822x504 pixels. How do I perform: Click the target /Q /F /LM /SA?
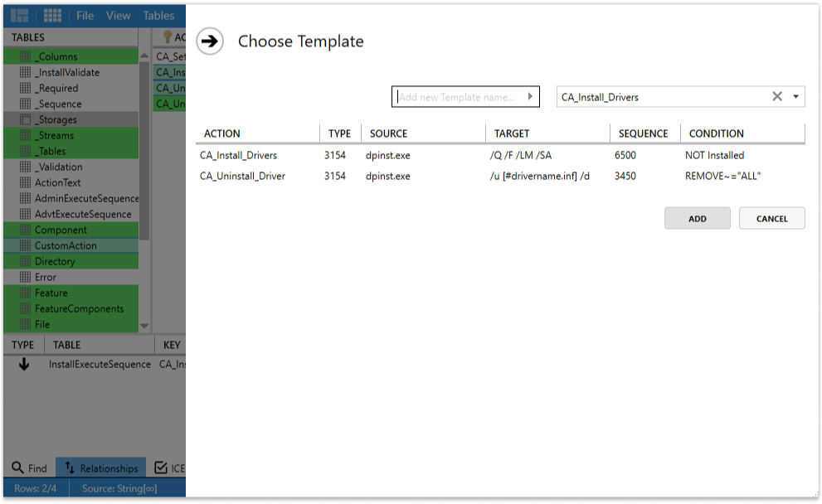521,155
